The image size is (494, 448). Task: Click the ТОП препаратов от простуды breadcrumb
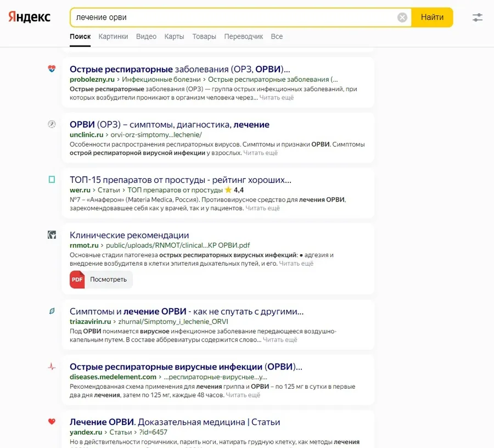(x=175, y=190)
